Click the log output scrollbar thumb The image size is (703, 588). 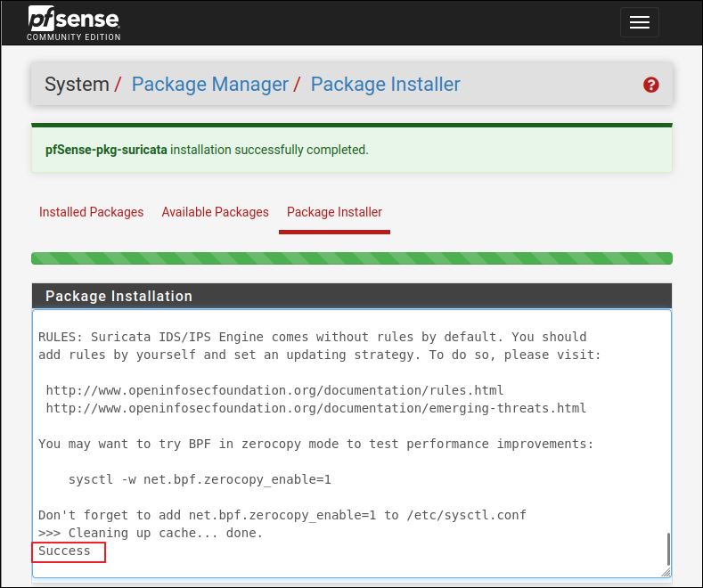point(668,549)
